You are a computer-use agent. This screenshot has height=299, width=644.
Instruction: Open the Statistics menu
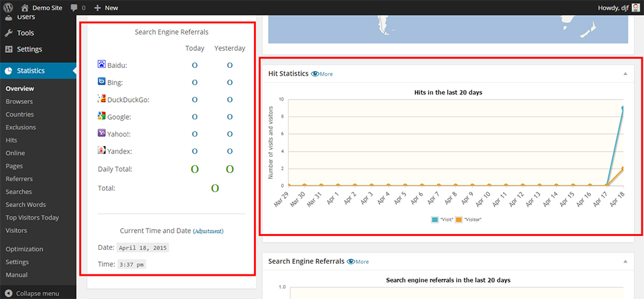pos(38,71)
